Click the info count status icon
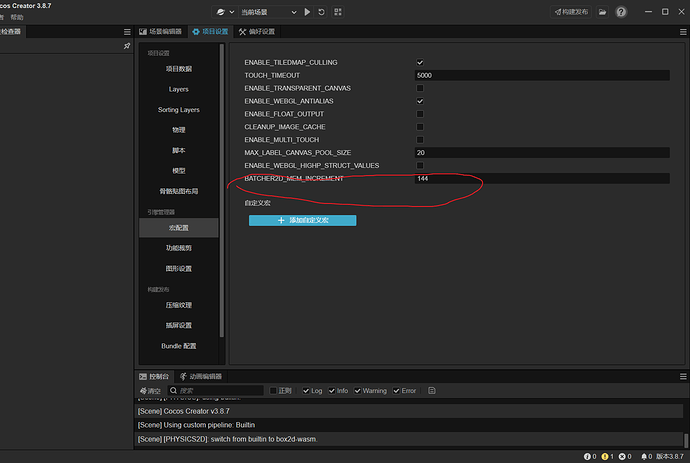Image resolution: width=690 pixels, height=463 pixels. [587, 456]
